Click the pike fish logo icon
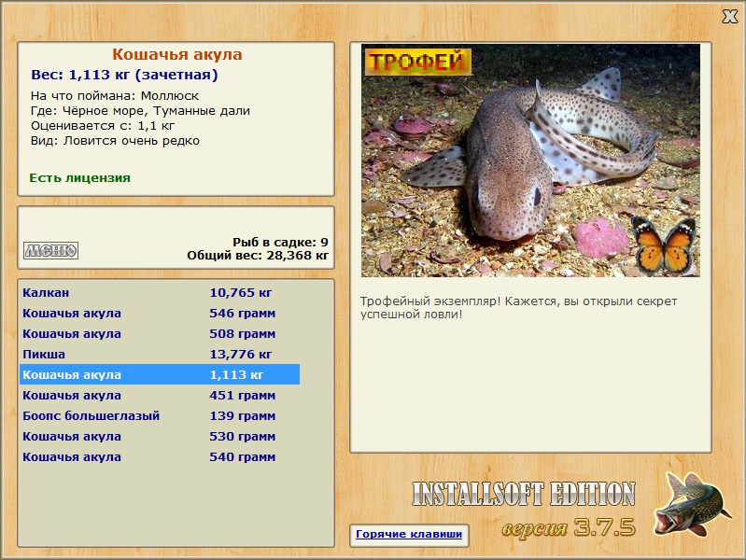The image size is (746, 560). pos(693,505)
